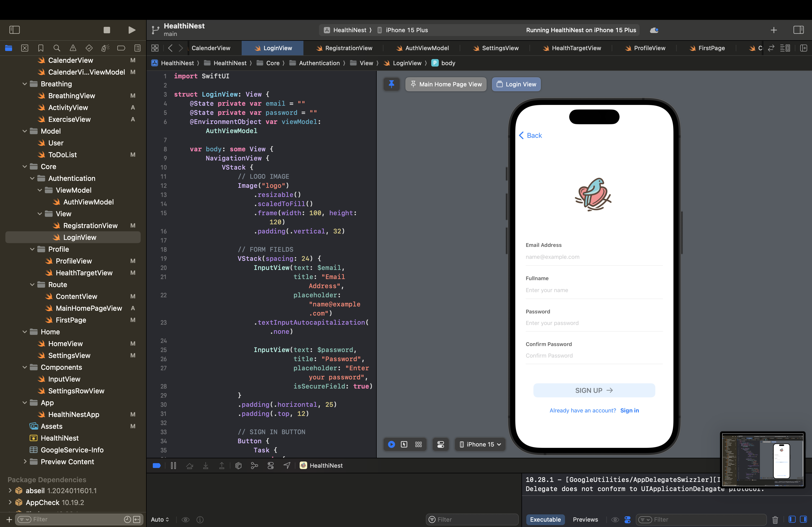Collapse the Breathing folder
Viewport: 812px width, 527px height.
pos(24,84)
